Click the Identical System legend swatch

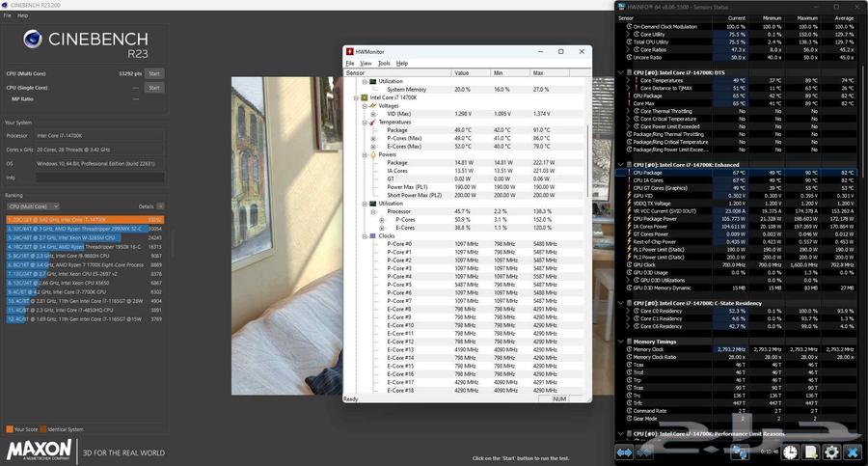tap(43, 429)
